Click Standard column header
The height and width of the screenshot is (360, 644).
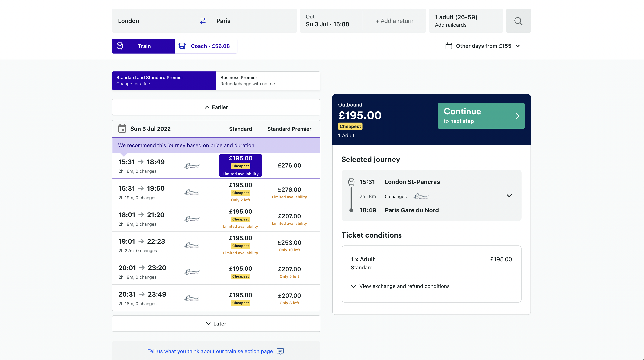coord(240,129)
